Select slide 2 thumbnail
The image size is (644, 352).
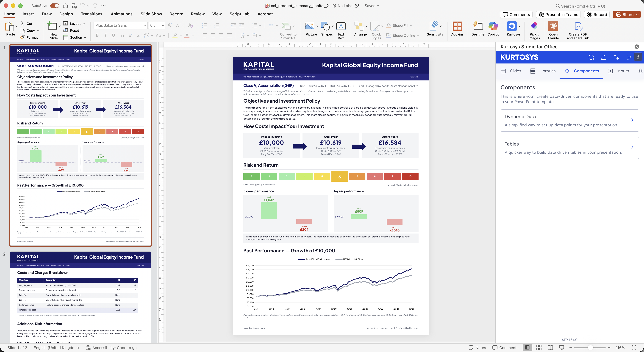point(80,297)
